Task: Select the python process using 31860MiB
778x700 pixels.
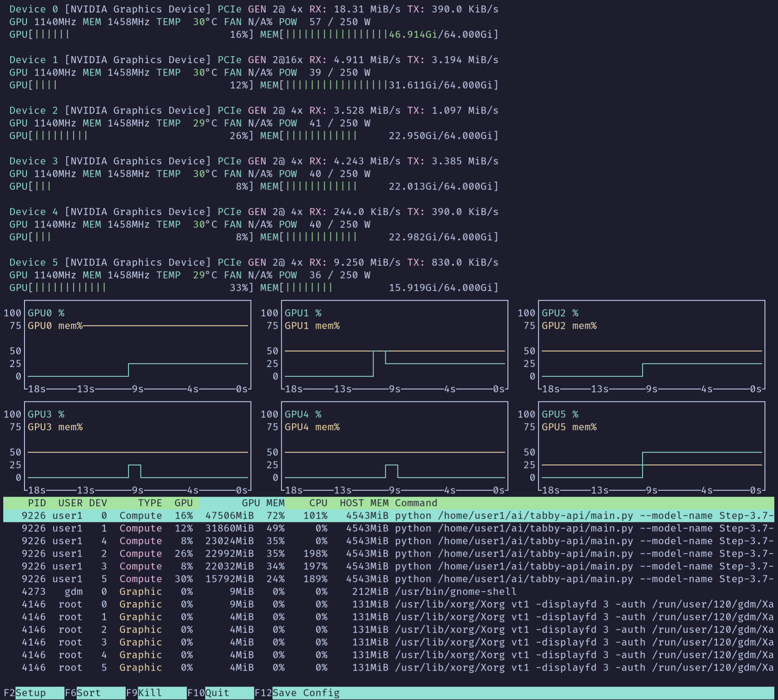Action: 389,528
